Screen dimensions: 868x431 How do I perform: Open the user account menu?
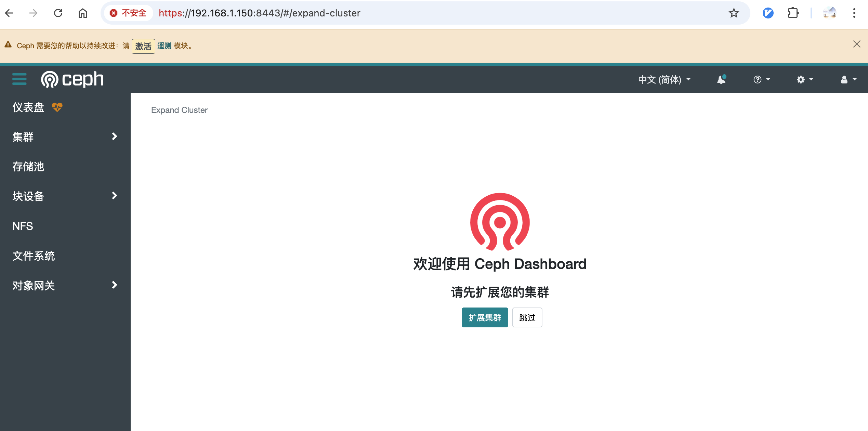tap(845, 79)
